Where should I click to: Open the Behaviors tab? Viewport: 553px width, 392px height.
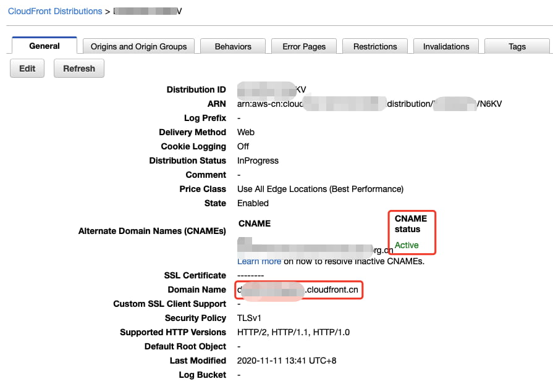[x=233, y=46]
